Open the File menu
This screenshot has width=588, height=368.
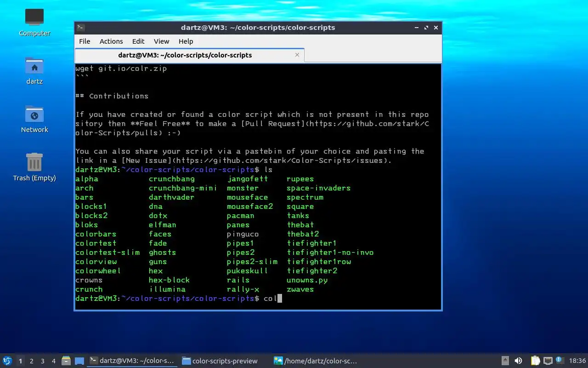(85, 41)
